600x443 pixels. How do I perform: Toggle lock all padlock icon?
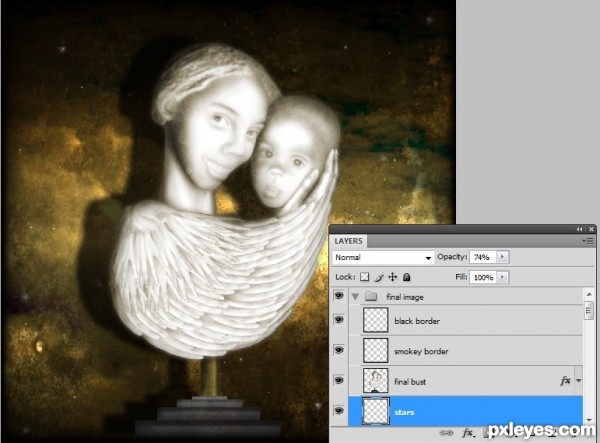click(x=406, y=277)
